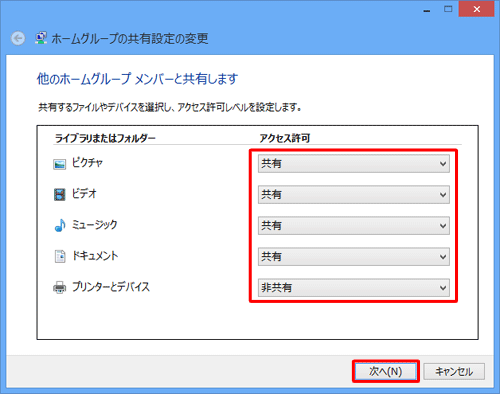Close the HomeGroup sharing window
The image size is (500, 394).
tap(476, 9)
